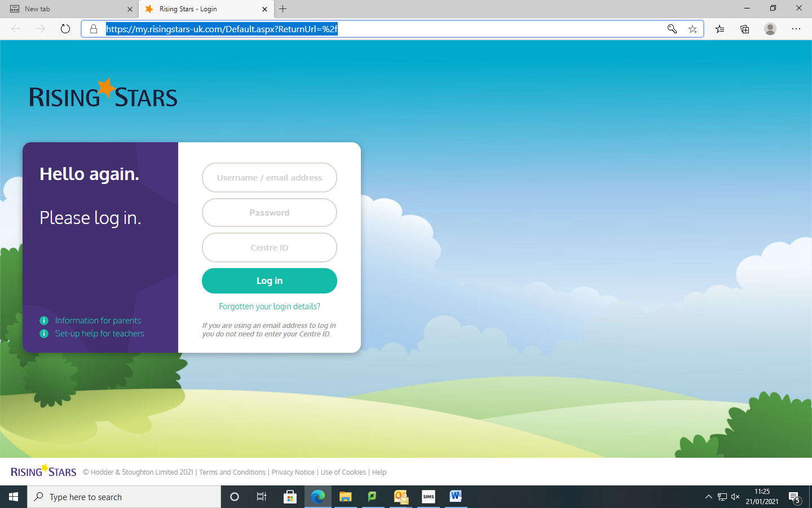The image size is (812, 508).
Task: Click the browser forward arrow
Action: [x=41, y=29]
